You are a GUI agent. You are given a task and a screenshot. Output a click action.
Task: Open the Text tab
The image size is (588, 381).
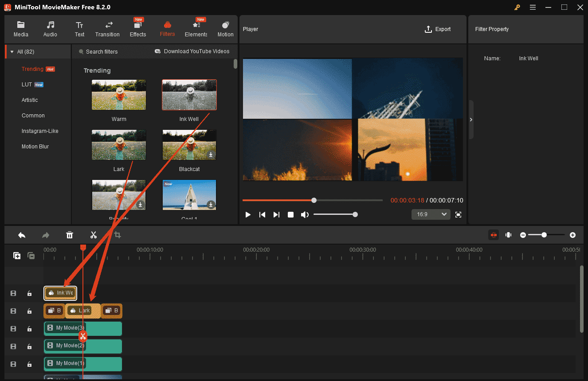79,29
